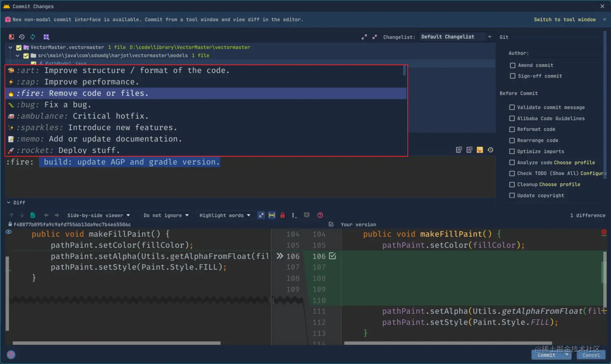Toggle Check TODO checkbox
611x364 pixels.
tap(512, 173)
